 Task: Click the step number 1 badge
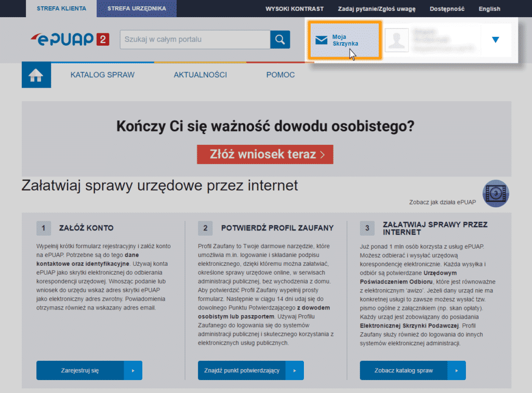[x=44, y=228]
